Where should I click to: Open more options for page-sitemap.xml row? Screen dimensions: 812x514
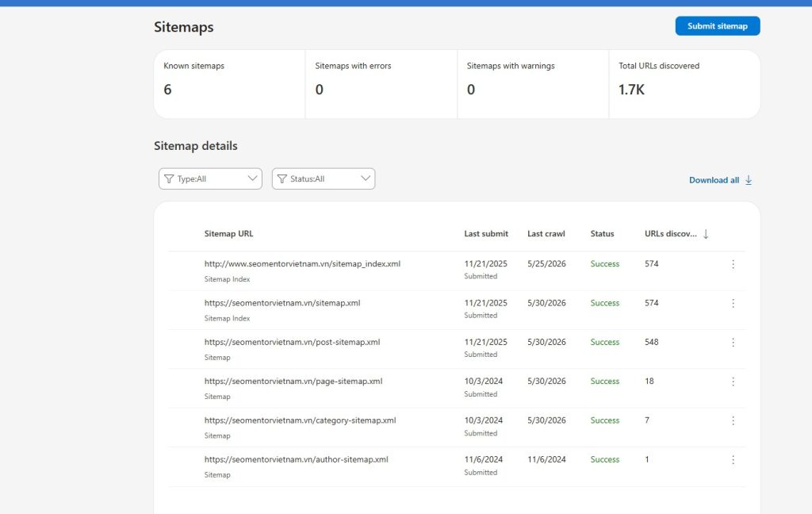click(733, 382)
